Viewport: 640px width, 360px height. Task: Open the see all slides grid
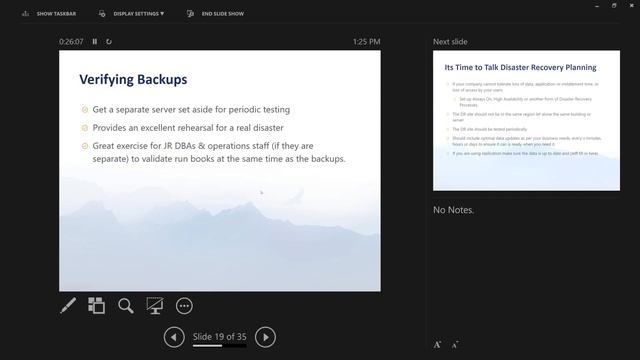(96, 305)
